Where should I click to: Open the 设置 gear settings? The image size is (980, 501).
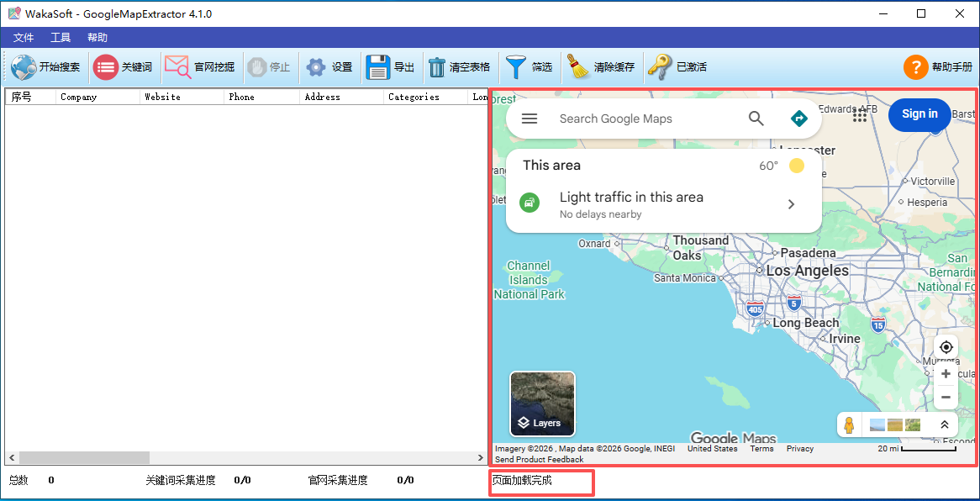pyautogui.click(x=315, y=67)
